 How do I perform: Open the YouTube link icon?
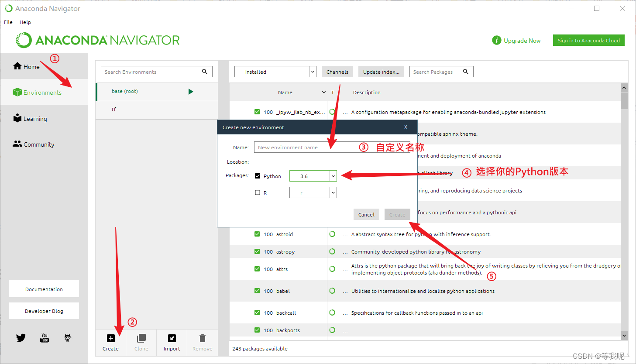45,338
